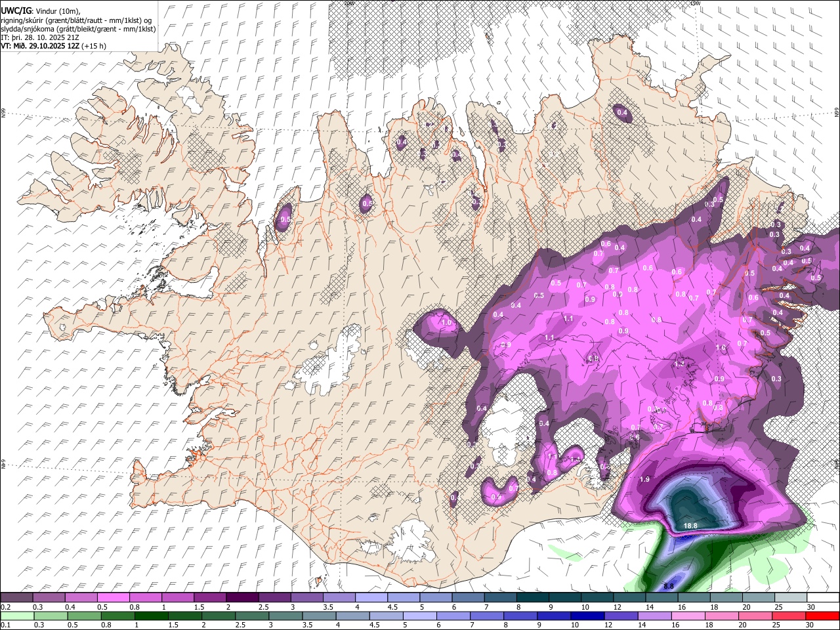Image resolution: width=840 pixels, height=630 pixels.
Task: Click the "7" label on the lower rain scale
Action: (472, 625)
